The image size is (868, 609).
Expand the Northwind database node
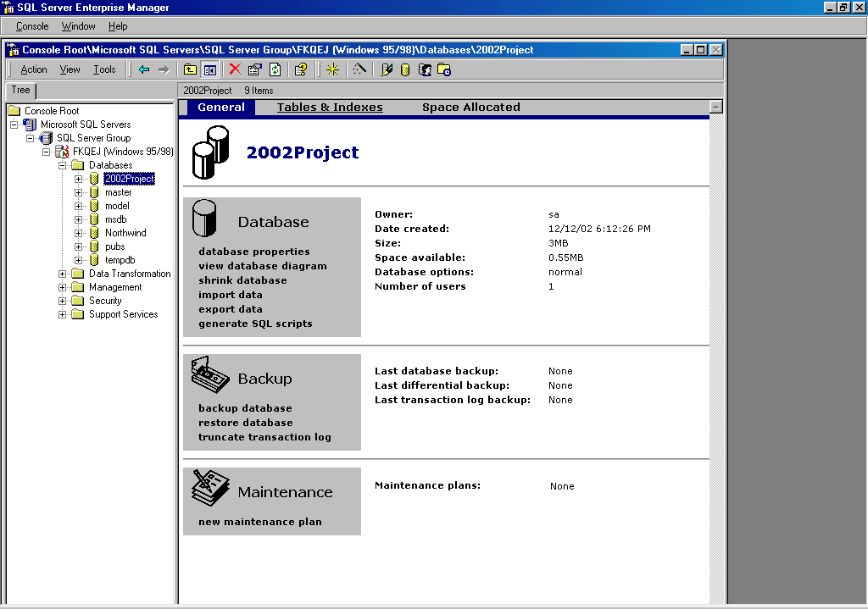78,233
